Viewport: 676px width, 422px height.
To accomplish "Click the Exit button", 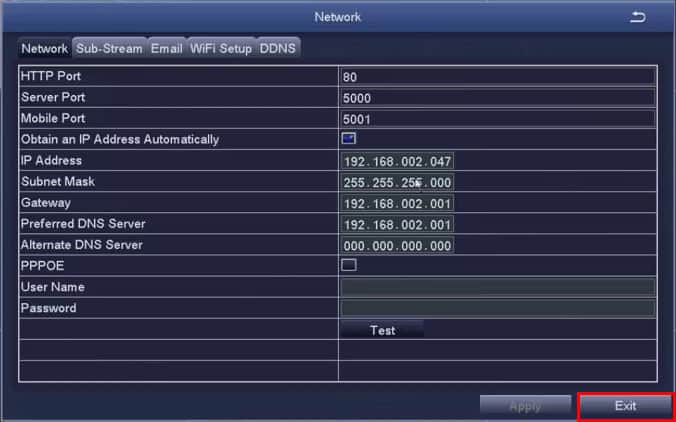I will tap(626, 406).
